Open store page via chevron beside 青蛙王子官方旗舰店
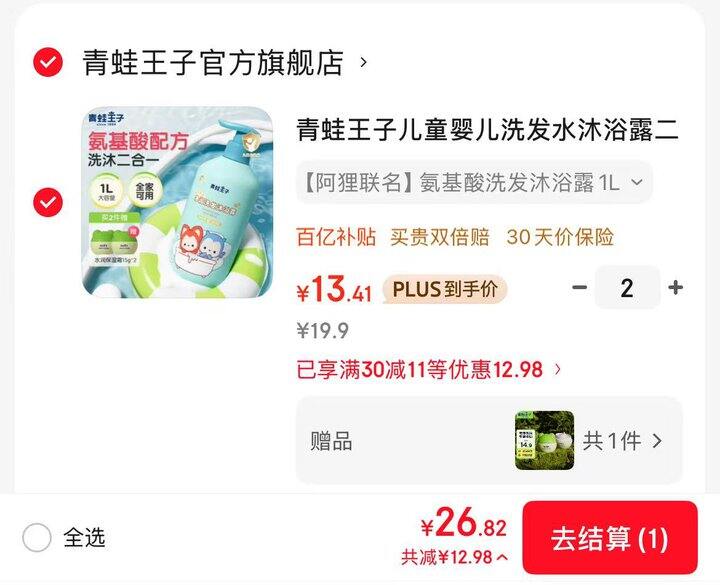 coord(363,62)
